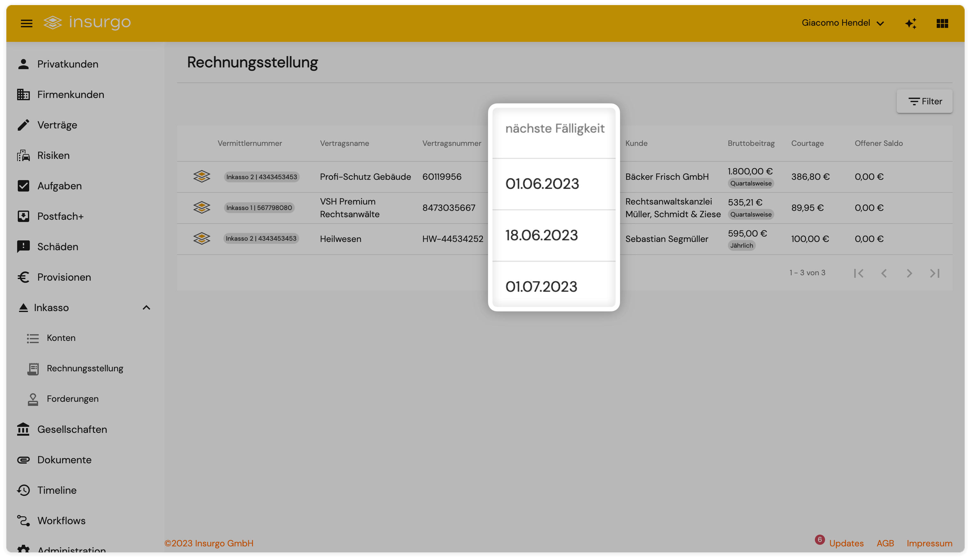The height and width of the screenshot is (560, 971).
Task: Click the Jährlich badge
Action: pyautogui.click(x=741, y=245)
